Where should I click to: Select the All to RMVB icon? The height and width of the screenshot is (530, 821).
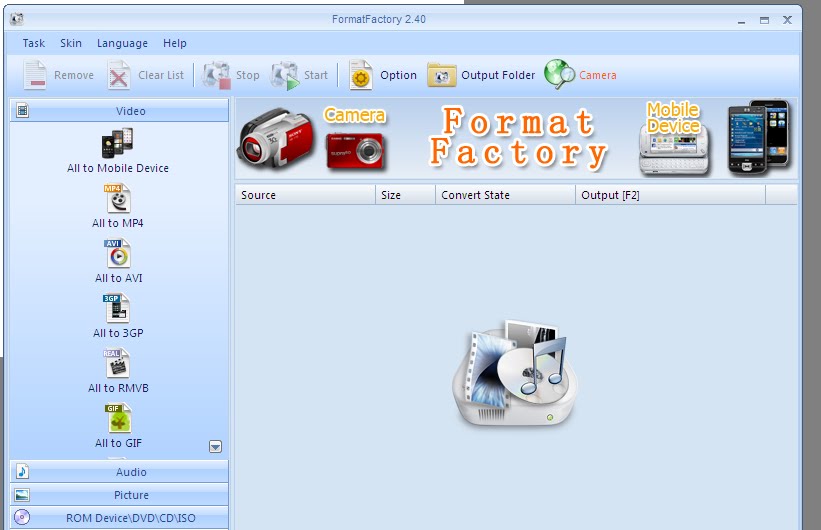pos(116,363)
